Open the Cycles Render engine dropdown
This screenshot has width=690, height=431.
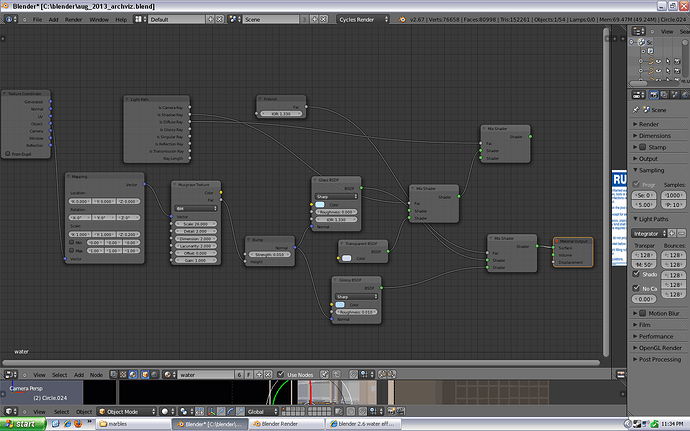click(x=363, y=19)
